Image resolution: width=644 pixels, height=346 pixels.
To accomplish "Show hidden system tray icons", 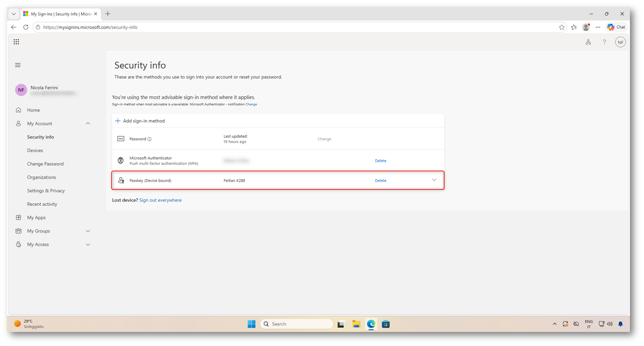I will (554, 324).
